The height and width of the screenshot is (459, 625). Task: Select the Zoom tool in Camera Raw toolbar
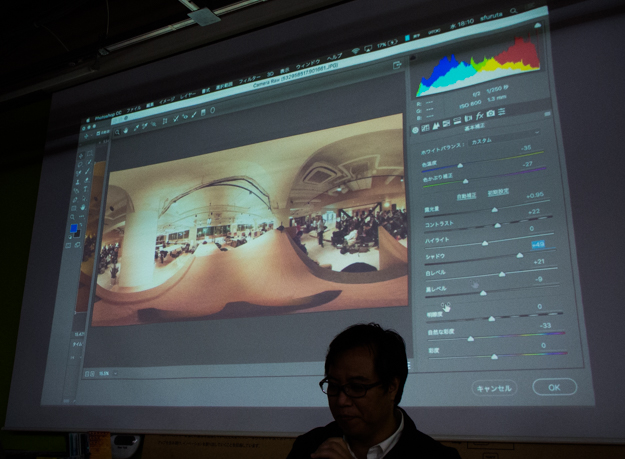point(117,130)
